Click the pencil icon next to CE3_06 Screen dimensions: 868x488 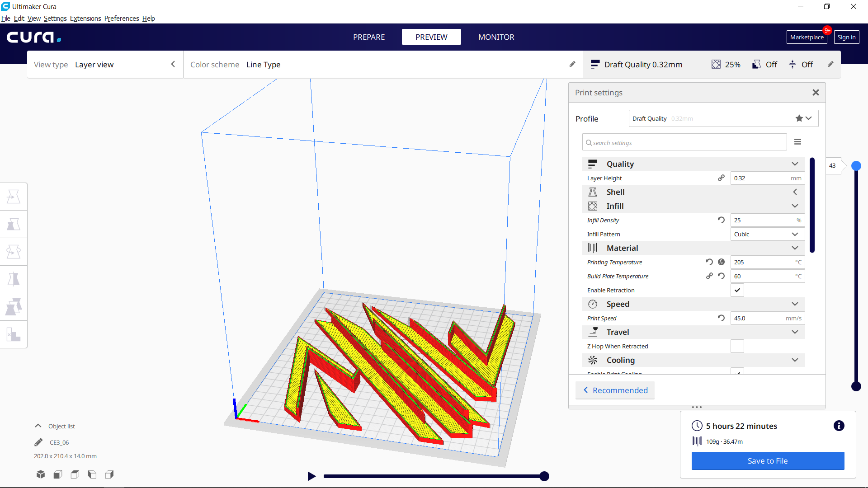click(38, 442)
